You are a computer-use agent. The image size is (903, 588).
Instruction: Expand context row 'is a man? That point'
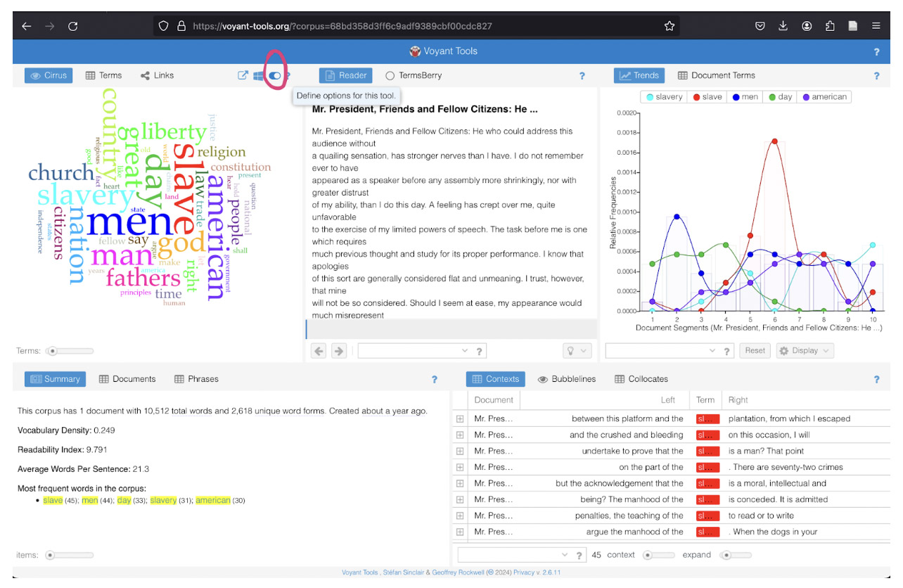click(461, 451)
